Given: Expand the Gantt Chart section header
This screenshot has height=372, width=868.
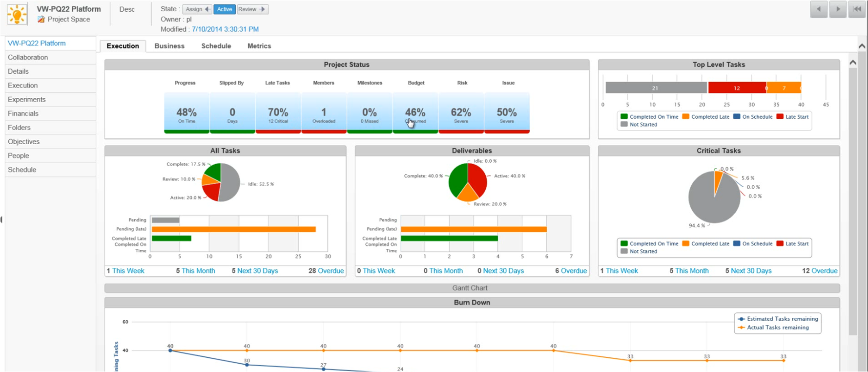Looking at the screenshot, I should click(472, 288).
